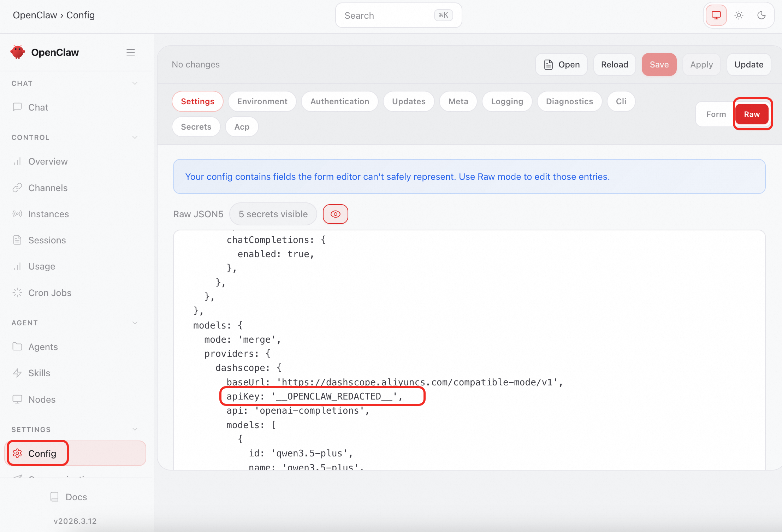Click the 'models: [' line in editor
Viewport: 782px width, 532px height.
pos(251,425)
